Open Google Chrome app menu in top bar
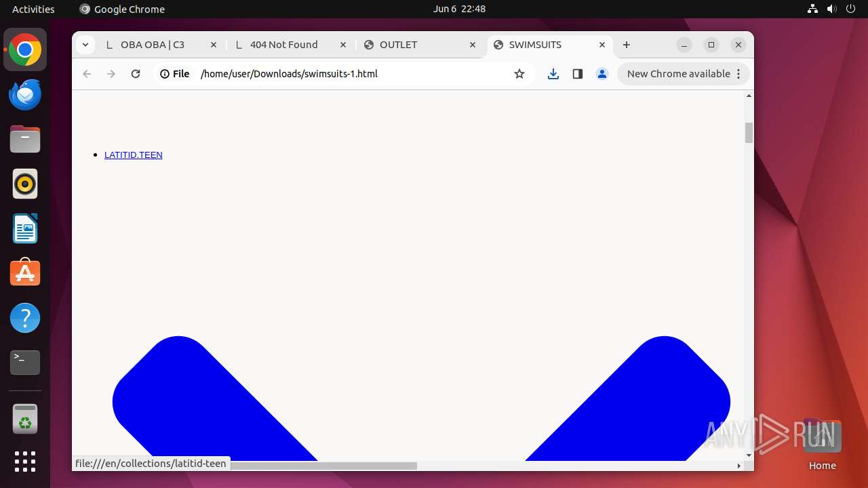The height and width of the screenshot is (488, 868). point(122,9)
